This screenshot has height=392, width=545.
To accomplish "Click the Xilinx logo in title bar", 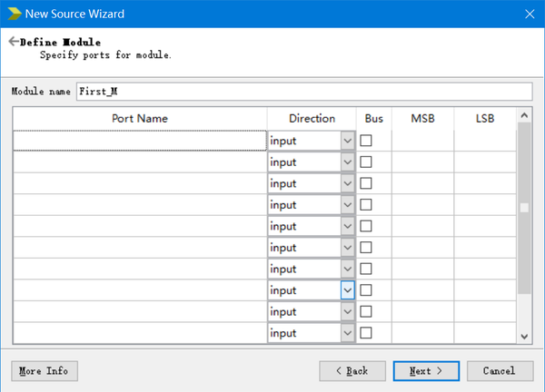I will click(12, 14).
